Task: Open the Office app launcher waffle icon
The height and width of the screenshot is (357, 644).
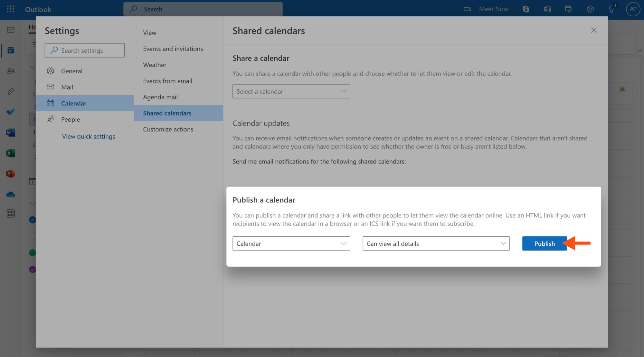Action: pyautogui.click(x=10, y=9)
